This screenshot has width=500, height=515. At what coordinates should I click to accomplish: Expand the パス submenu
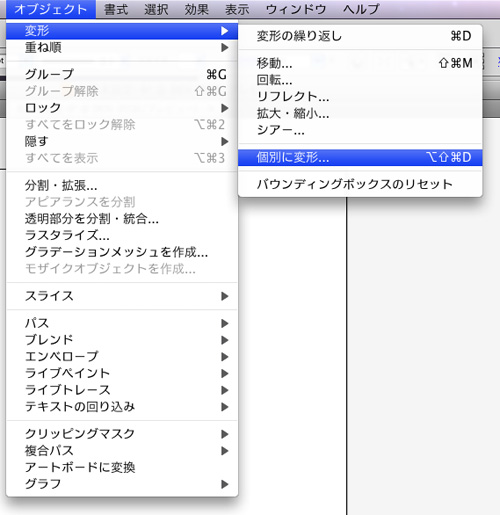click(122, 323)
